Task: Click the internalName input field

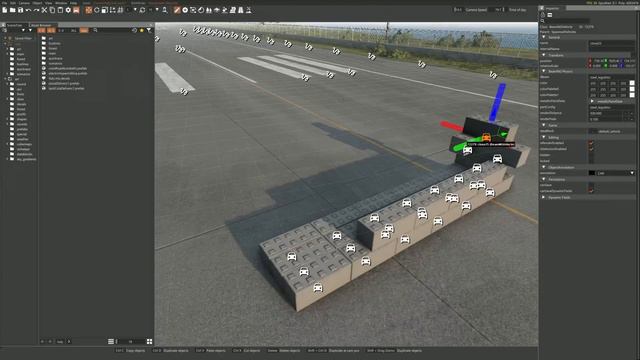Action: 611,49
